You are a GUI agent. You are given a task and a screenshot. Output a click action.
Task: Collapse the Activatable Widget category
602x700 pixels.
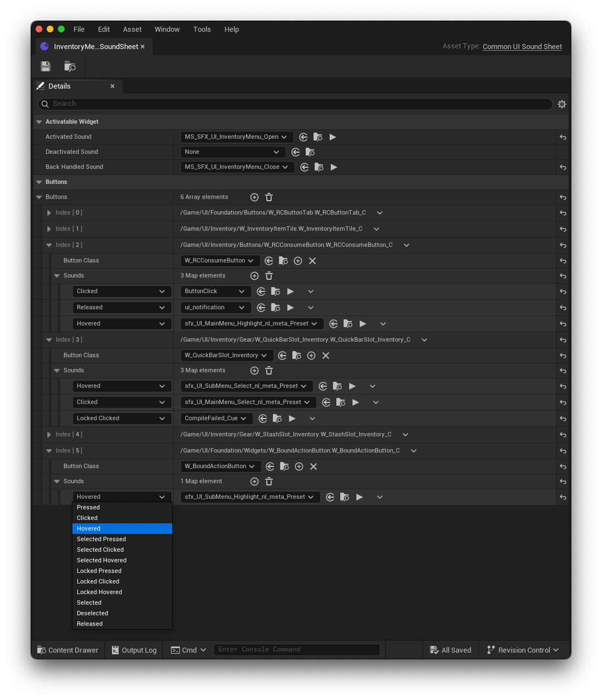tap(39, 122)
